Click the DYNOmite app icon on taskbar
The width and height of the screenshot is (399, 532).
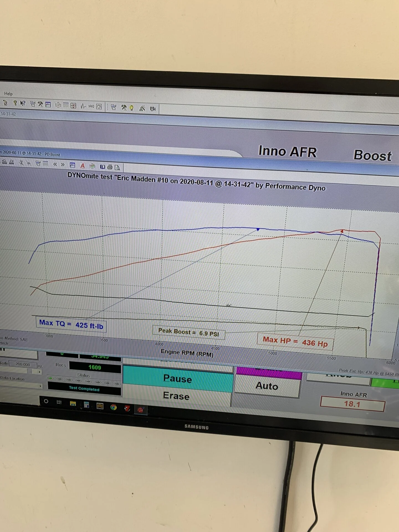141,410
